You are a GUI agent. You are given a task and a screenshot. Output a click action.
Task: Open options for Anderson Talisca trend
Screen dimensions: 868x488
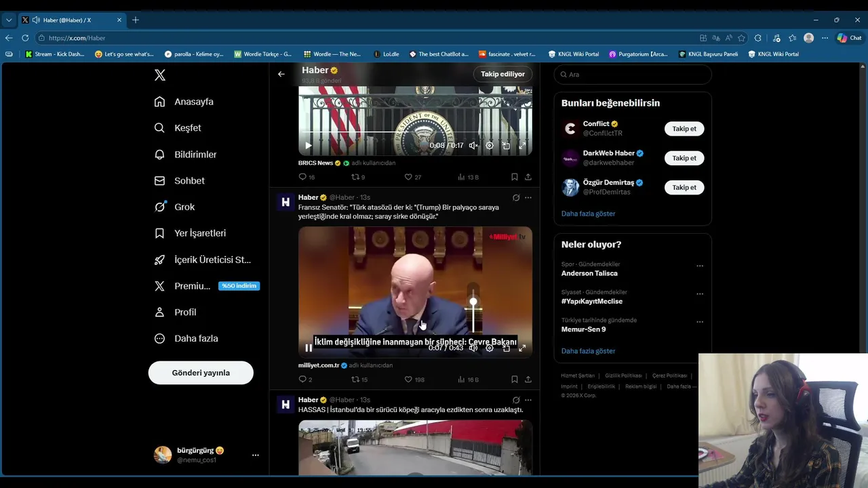point(700,266)
